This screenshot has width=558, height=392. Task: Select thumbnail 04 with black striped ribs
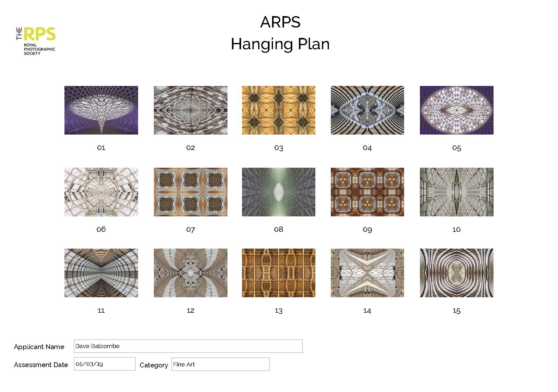click(x=367, y=110)
